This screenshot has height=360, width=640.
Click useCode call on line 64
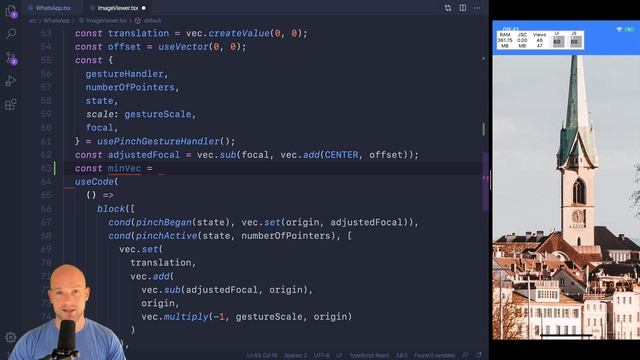94,182
